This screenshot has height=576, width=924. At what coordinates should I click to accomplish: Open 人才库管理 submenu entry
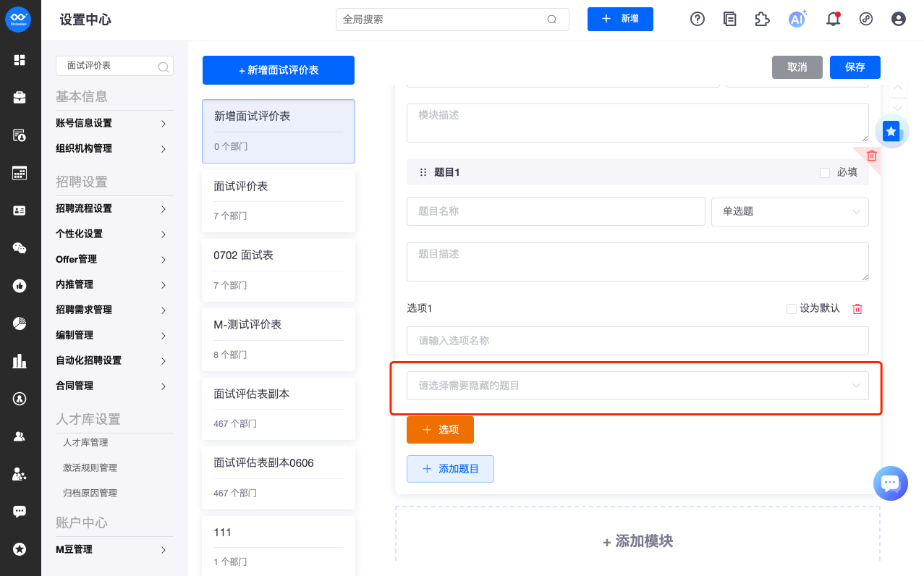(x=85, y=442)
